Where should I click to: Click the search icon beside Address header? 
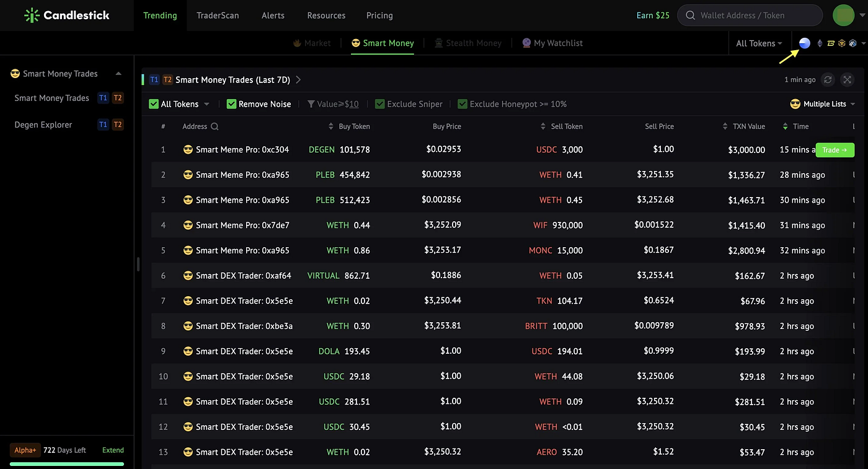point(215,126)
